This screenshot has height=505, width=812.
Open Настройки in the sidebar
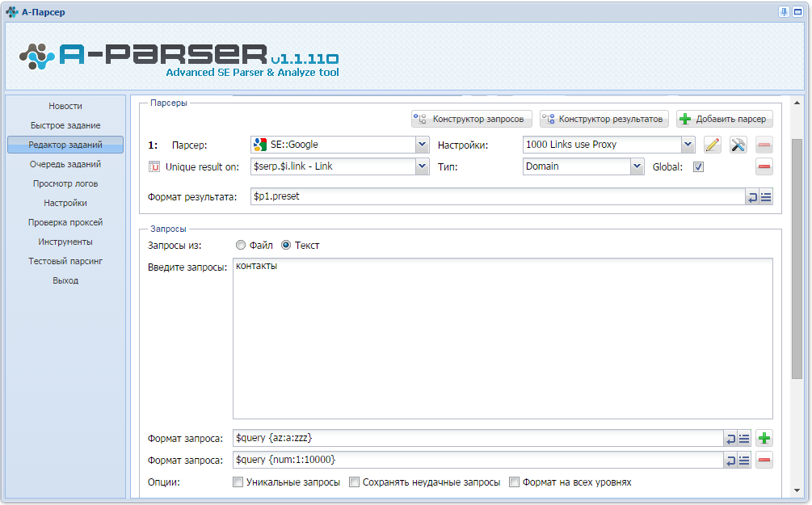pos(65,203)
